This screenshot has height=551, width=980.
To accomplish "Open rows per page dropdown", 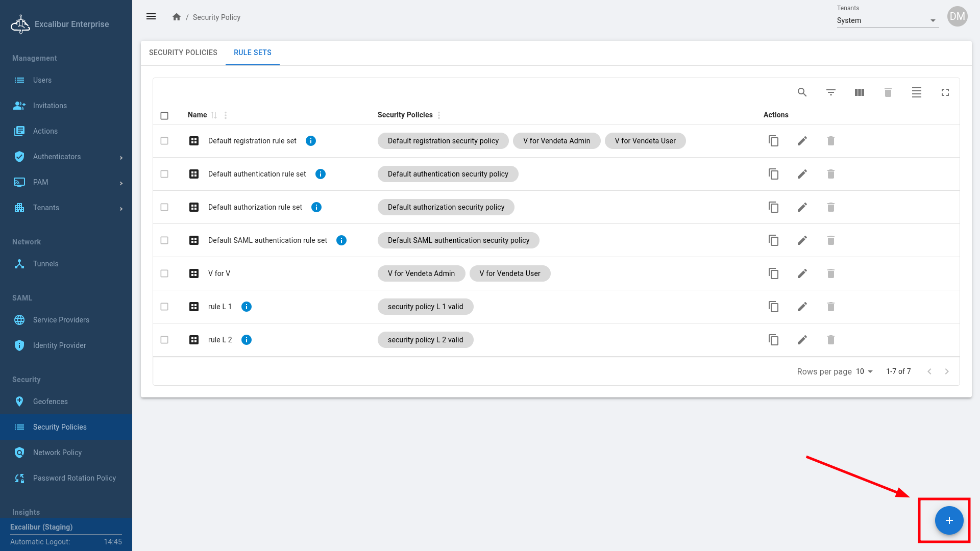I will [864, 371].
